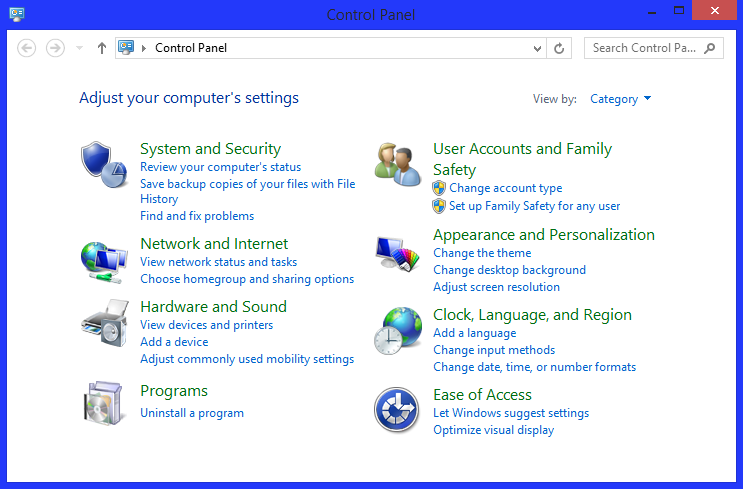This screenshot has width=743, height=489.
Task: Open View devices and printers link
Action: coord(206,325)
